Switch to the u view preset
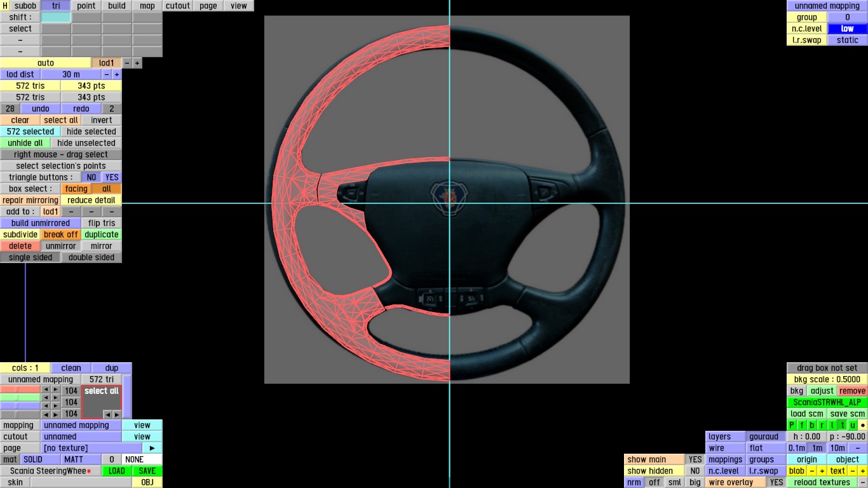The image size is (868, 488). click(x=853, y=425)
